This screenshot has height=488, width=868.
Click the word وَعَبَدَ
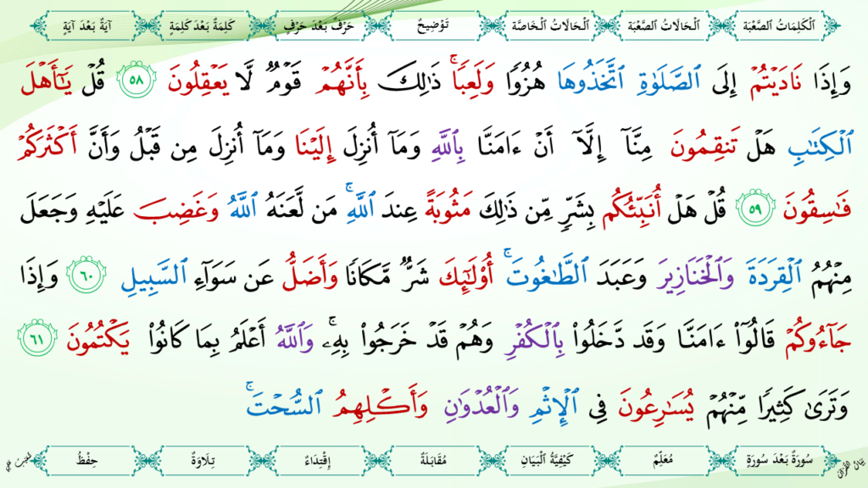[x=623, y=275]
